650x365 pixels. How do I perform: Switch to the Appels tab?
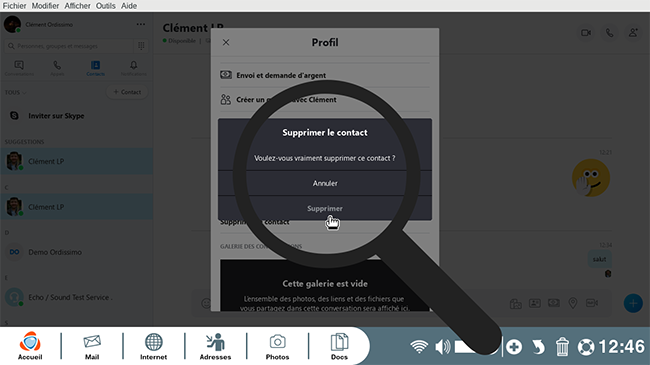(57, 68)
